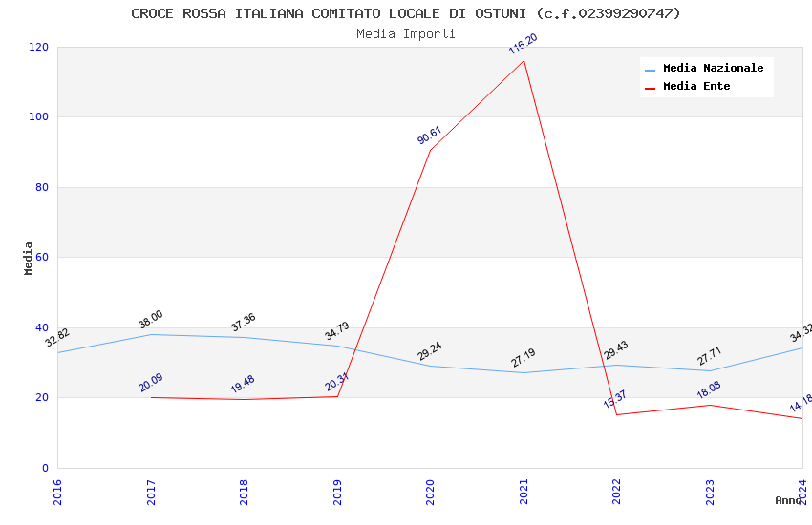Image resolution: width=812 pixels, height=525 pixels.
Task: Click the y-axis value 0
Action: point(46,468)
